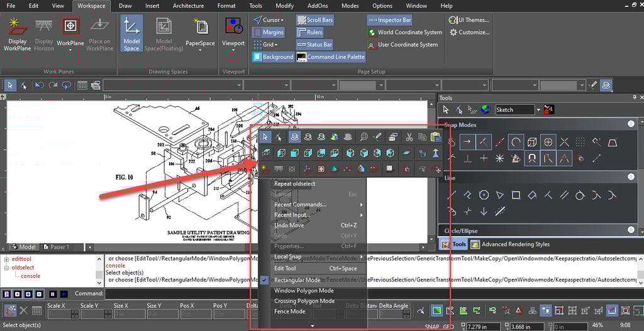Click the sun icon in floating toolbar

click(x=264, y=168)
